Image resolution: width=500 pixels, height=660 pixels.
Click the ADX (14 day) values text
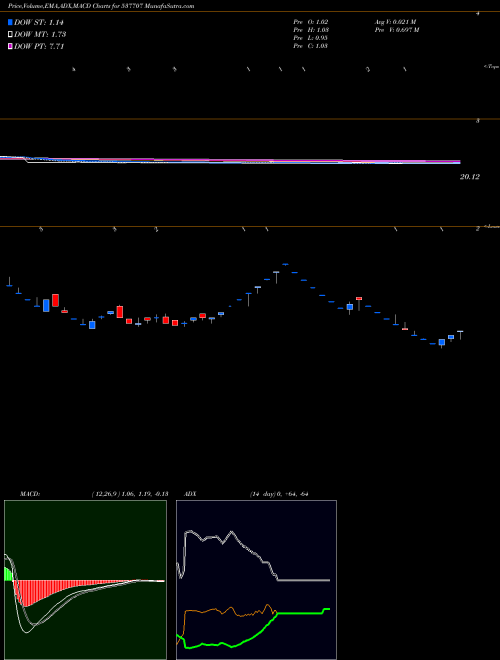click(x=279, y=494)
